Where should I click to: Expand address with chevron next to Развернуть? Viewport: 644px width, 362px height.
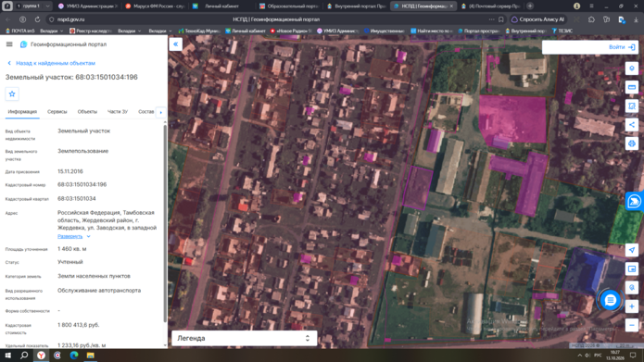pyautogui.click(x=88, y=236)
